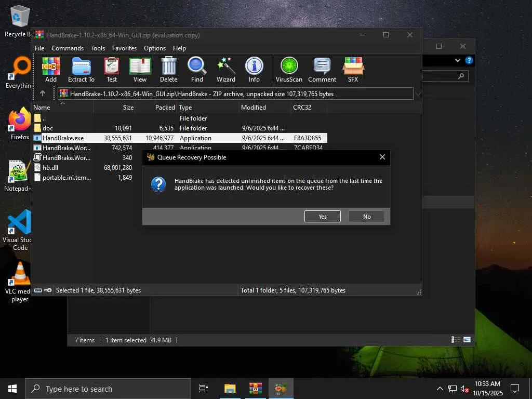The height and width of the screenshot is (399, 532).
Task: Click Yes to recover the queue
Action: tap(322, 217)
